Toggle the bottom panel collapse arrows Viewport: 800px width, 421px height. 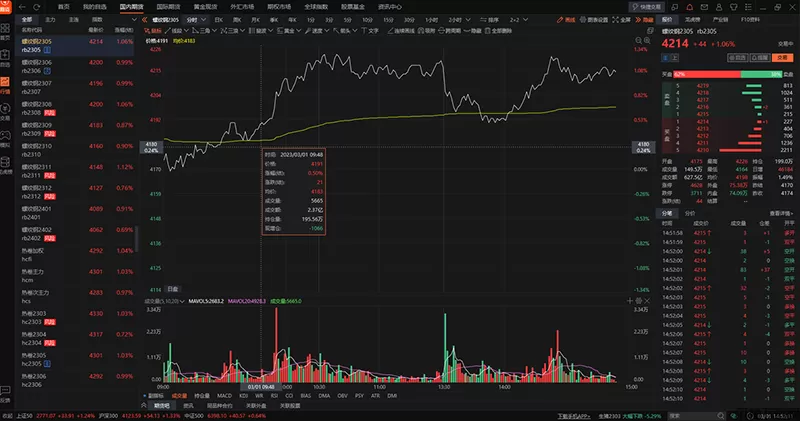[x=144, y=405]
